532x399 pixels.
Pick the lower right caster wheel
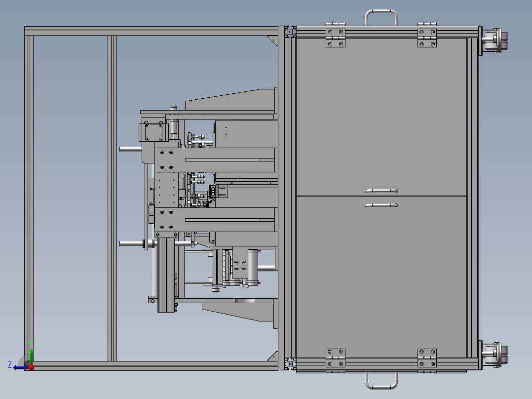pos(494,355)
